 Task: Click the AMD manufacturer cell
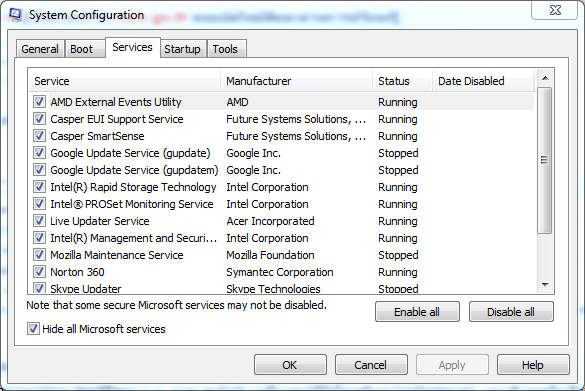click(237, 102)
